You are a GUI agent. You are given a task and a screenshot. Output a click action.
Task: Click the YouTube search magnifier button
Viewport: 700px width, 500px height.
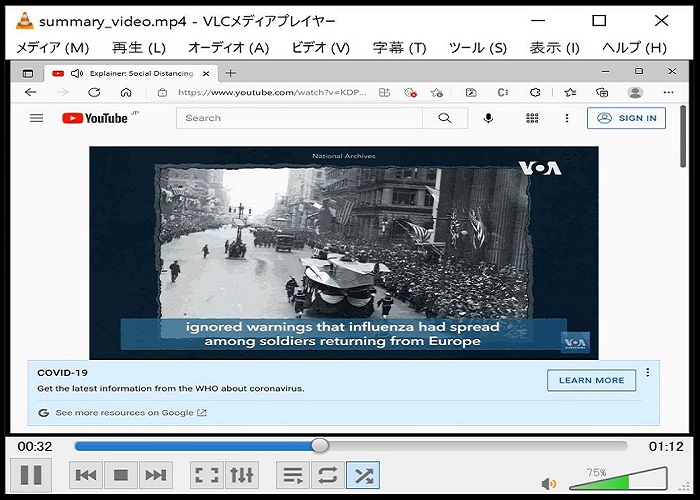[x=445, y=118]
